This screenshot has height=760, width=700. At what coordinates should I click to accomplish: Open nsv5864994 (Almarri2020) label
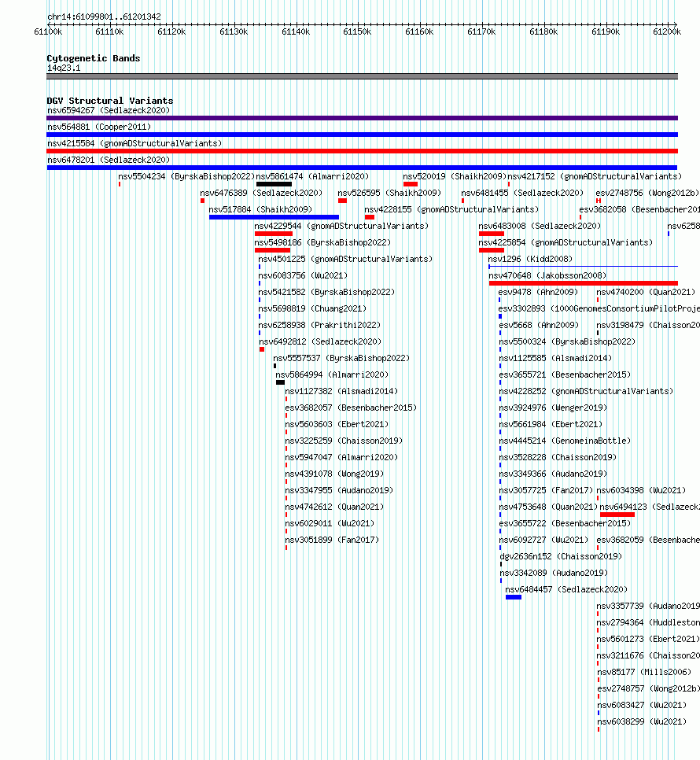[x=333, y=374]
